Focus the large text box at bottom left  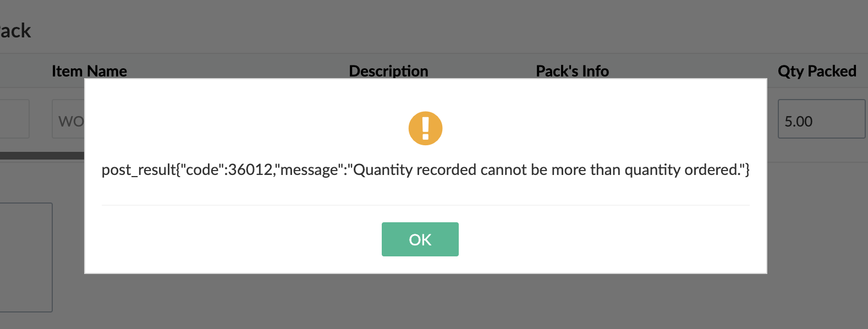click(x=26, y=257)
